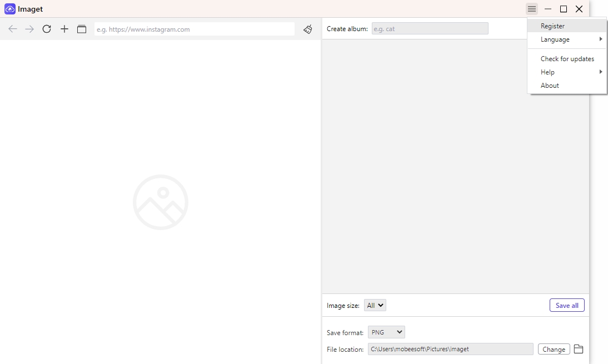
Task: Reload the page with the refresh icon
Action: pos(47,29)
